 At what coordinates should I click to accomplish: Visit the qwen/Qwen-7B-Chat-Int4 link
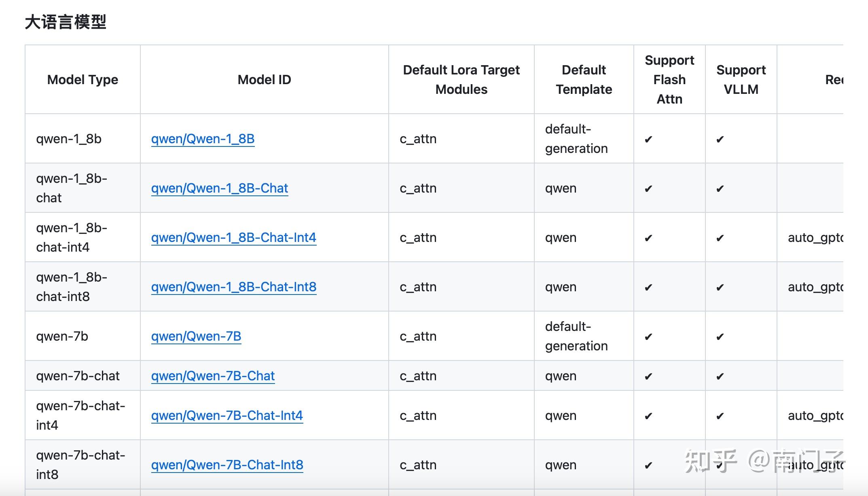[x=227, y=415]
